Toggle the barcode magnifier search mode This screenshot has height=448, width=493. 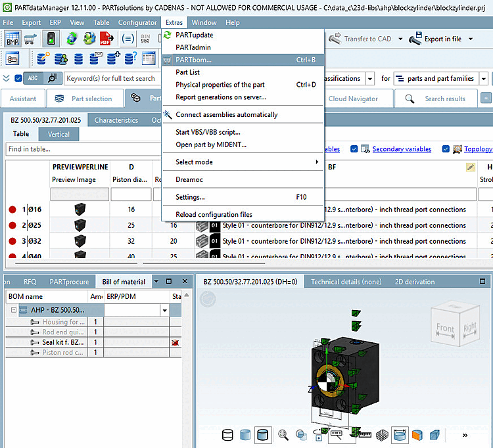[52, 78]
